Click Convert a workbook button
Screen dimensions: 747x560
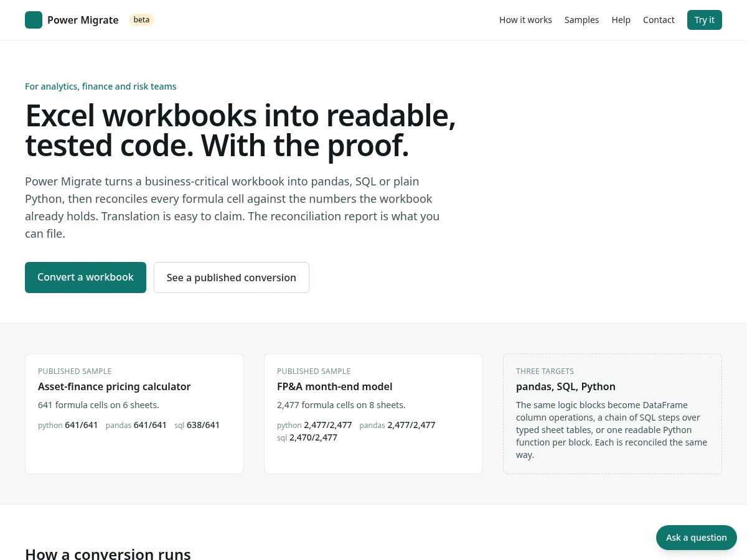pos(85,278)
